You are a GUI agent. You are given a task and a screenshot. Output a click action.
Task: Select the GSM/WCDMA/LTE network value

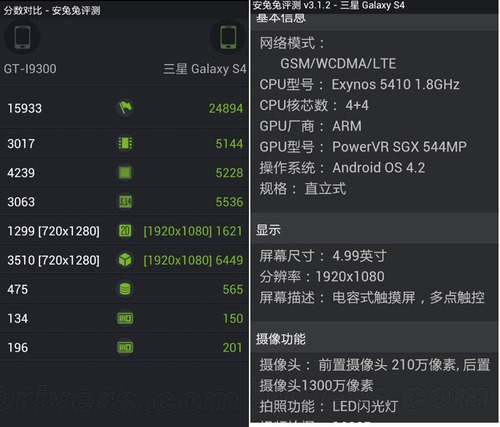coord(338,64)
